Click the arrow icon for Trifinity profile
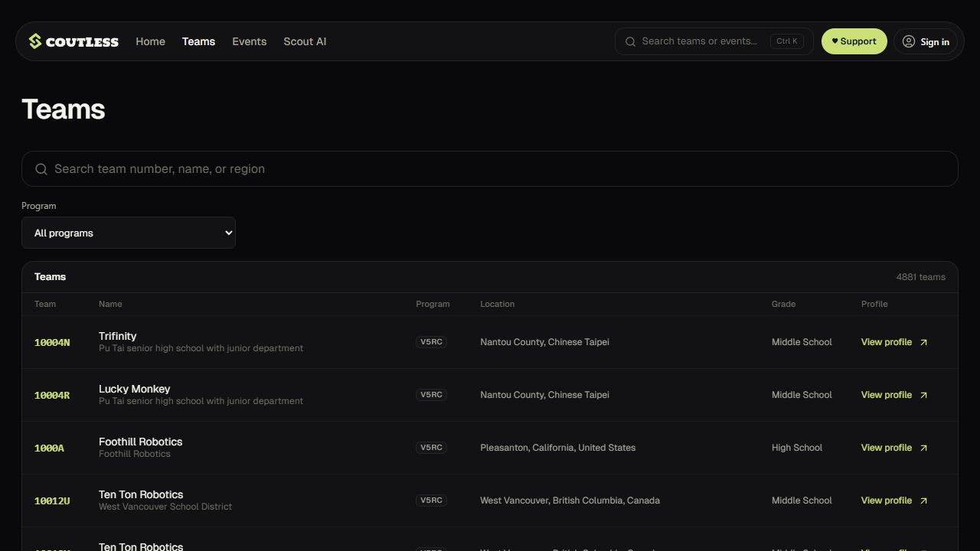This screenshot has width=980, height=551. tap(923, 342)
